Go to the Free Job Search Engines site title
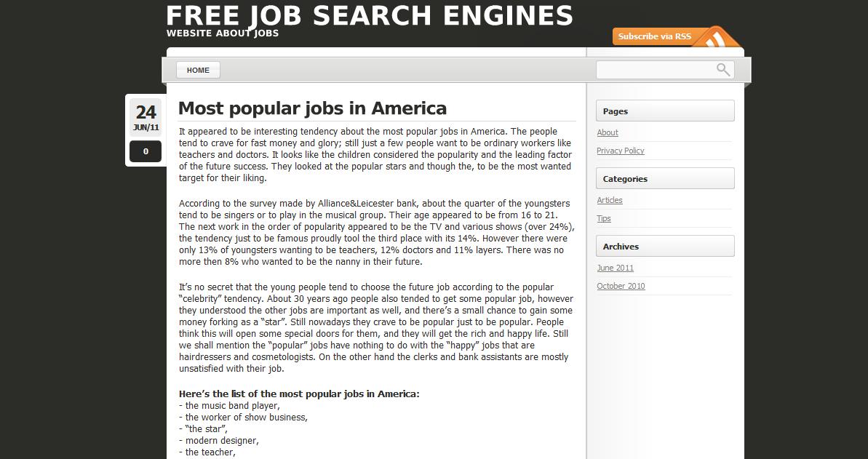Viewport: 868px width, 459px height. tap(370, 16)
